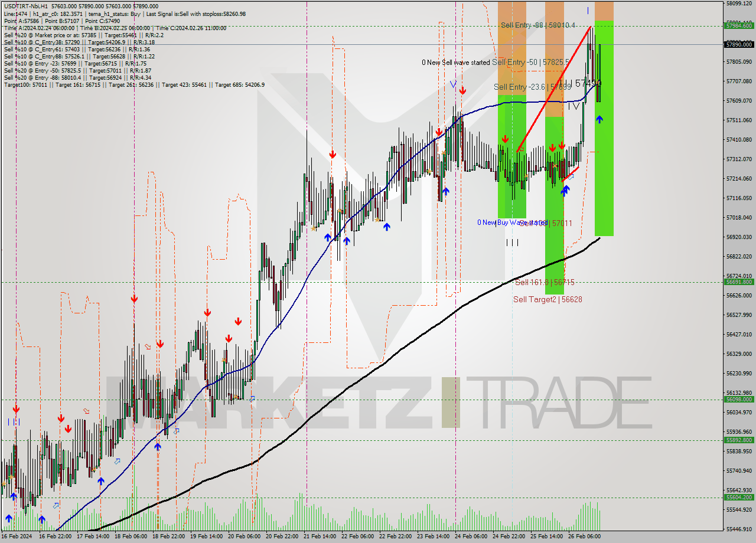The image size is (756, 543).
Task: Select the 57312.070 price axis label
Action: click(x=739, y=159)
